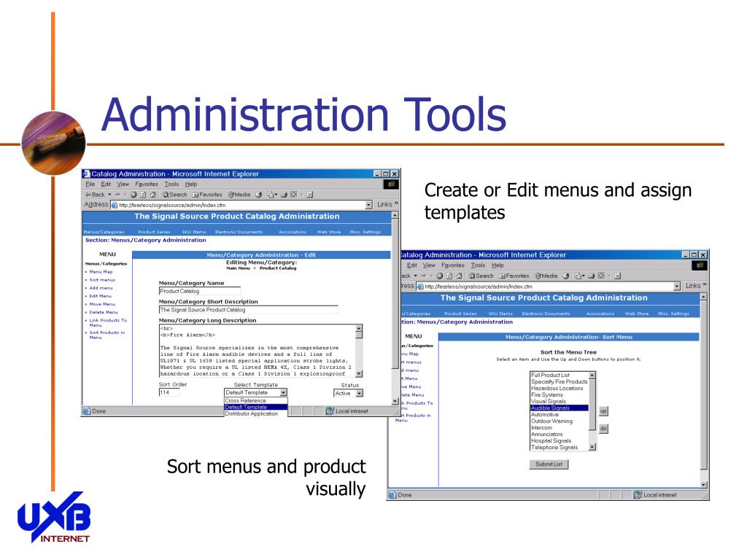Viewport: 747px width, 560px height.
Task: Follow the Move Menu link in Edit window
Action: (102, 304)
